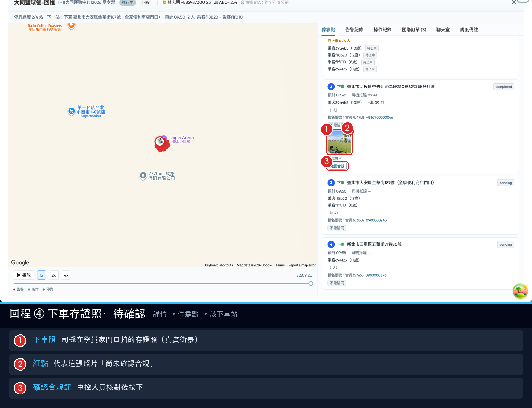Image resolution: width=532 pixels, height=408 pixels.
Task: Click the 確認合規 button under the photo
Action: coord(338,166)
